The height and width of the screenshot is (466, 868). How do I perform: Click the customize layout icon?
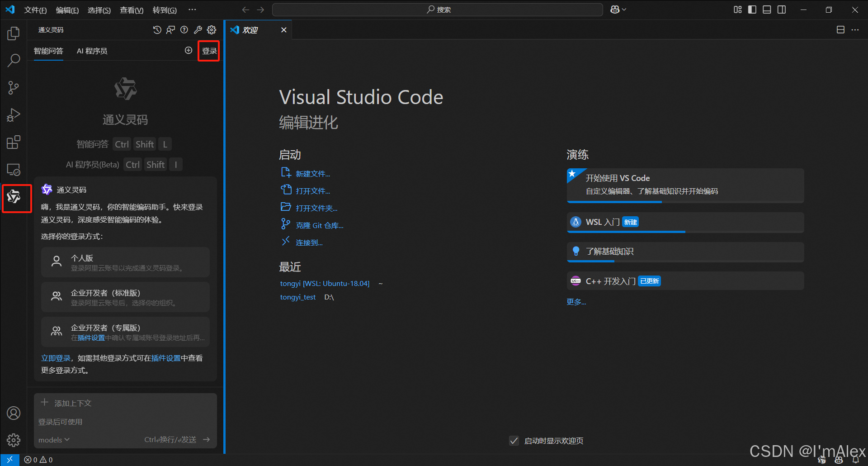tap(738, 10)
